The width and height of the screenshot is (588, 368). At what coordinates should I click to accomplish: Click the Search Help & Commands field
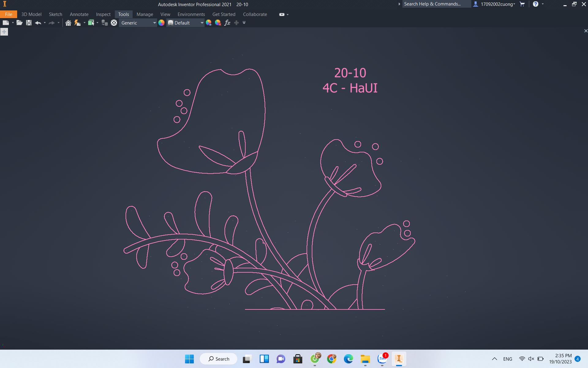[x=436, y=4]
